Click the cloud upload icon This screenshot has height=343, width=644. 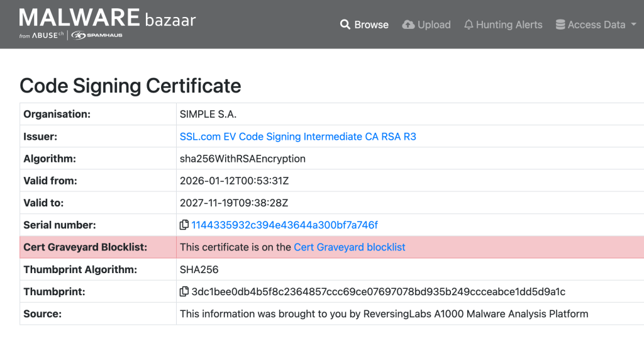pyautogui.click(x=408, y=25)
